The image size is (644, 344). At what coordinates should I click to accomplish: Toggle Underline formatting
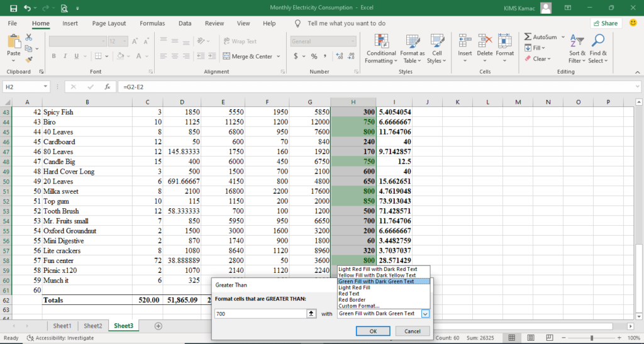[76, 56]
